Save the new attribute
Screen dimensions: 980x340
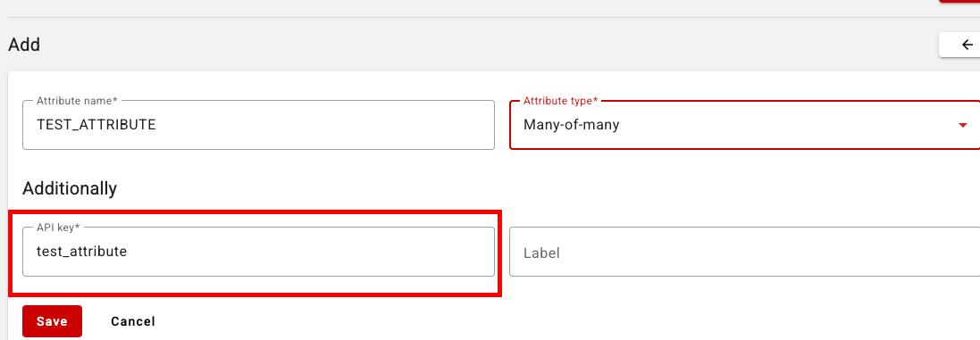[52, 321]
